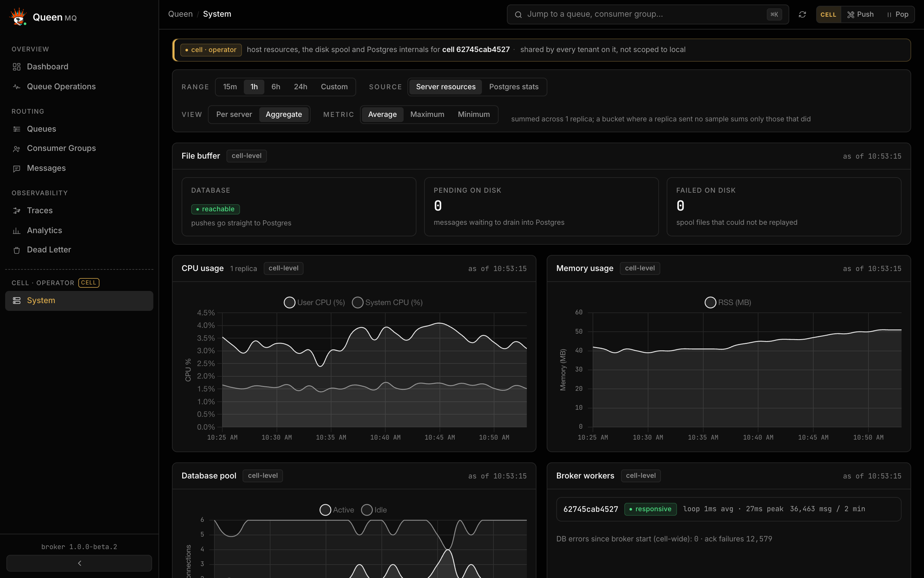This screenshot has width=924, height=578.
Task: Open Dead Letter page
Action: coord(79,250)
